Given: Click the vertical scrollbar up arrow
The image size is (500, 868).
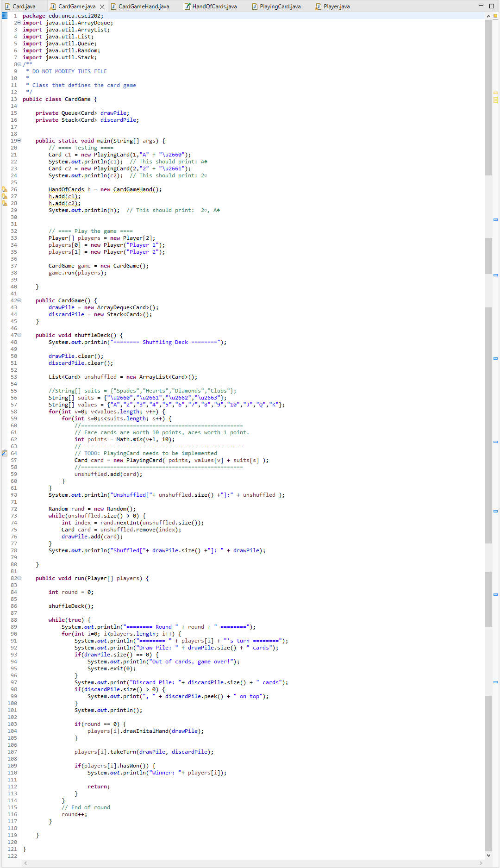Looking at the screenshot, I should click(x=488, y=16).
